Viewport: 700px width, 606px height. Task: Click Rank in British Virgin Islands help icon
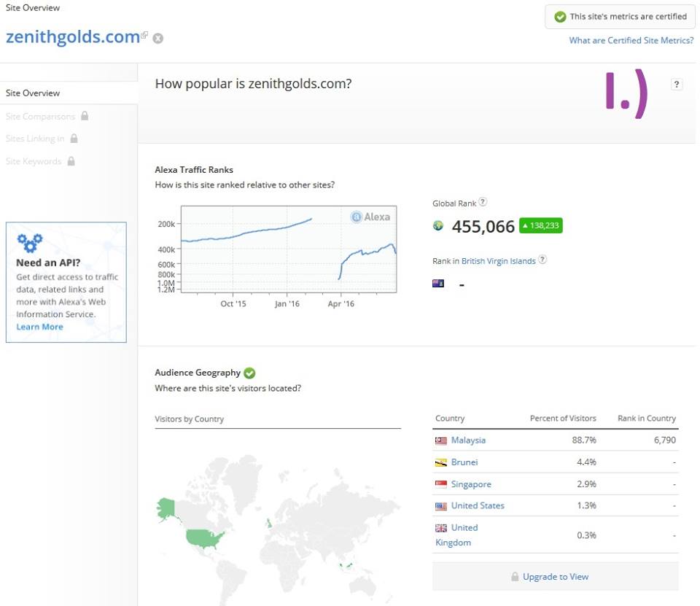coord(542,260)
